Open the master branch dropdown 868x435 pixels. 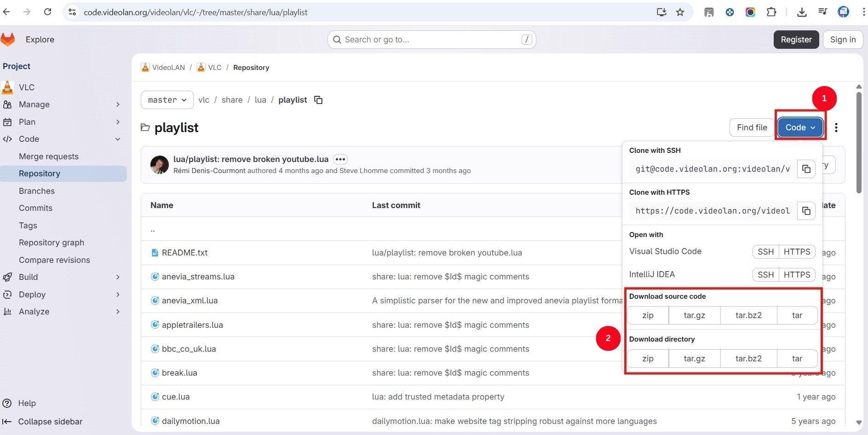coord(167,100)
